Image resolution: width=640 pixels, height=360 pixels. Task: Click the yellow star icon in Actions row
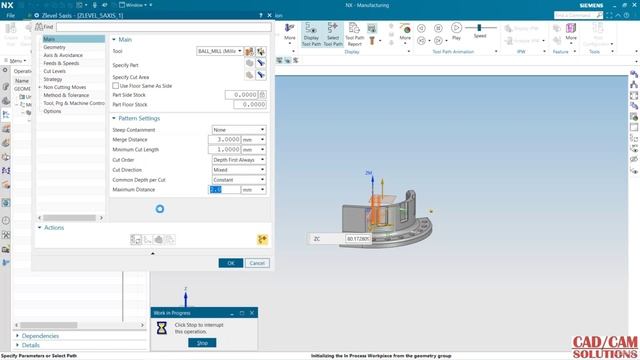click(262, 240)
